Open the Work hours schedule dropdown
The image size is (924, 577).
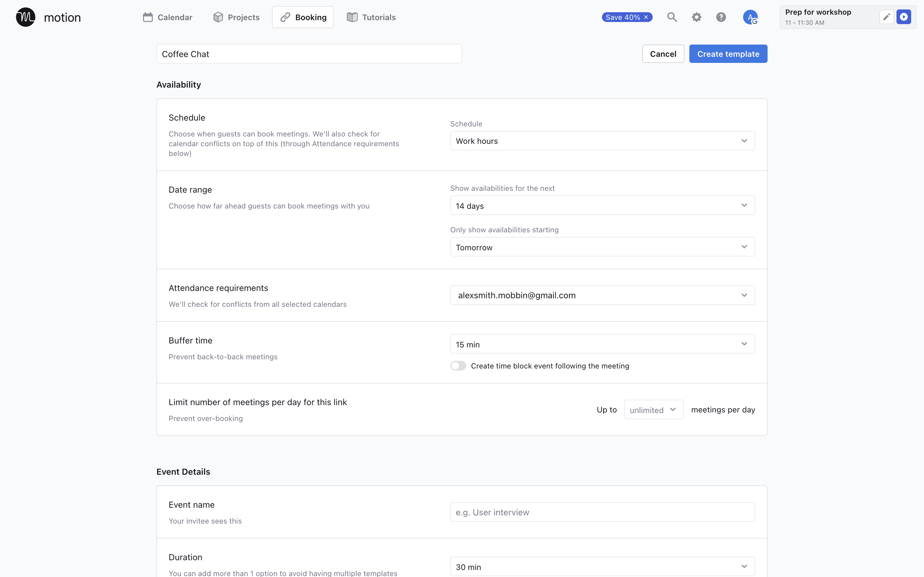coord(602,141)
